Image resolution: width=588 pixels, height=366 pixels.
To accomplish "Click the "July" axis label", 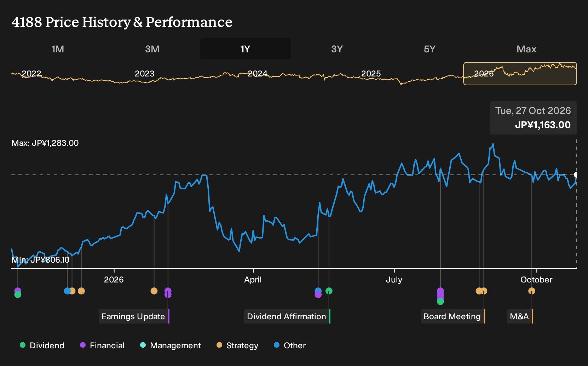I will [394, 280].
